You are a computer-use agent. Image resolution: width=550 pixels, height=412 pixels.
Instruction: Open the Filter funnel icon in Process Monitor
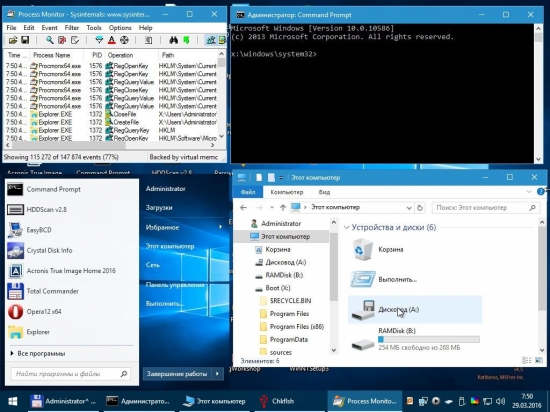[x=99, y=40]
